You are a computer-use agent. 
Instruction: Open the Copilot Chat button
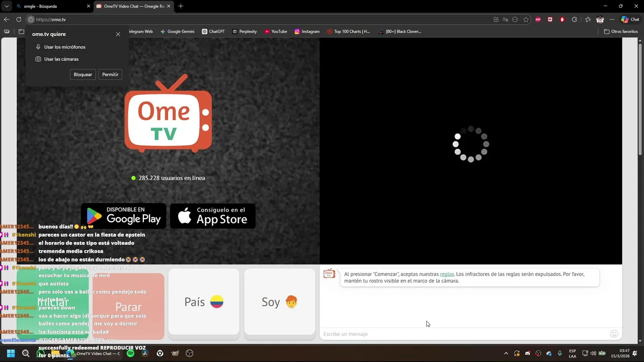[630, 20]
